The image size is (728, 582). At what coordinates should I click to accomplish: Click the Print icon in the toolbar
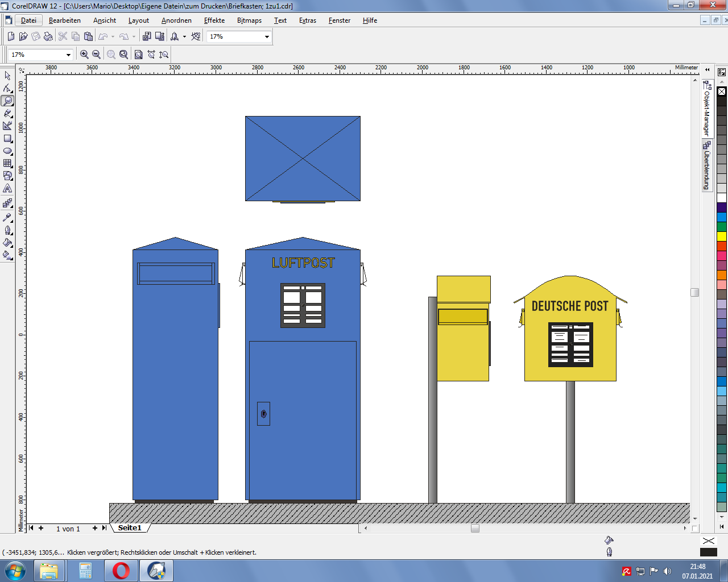click(48, 36)
